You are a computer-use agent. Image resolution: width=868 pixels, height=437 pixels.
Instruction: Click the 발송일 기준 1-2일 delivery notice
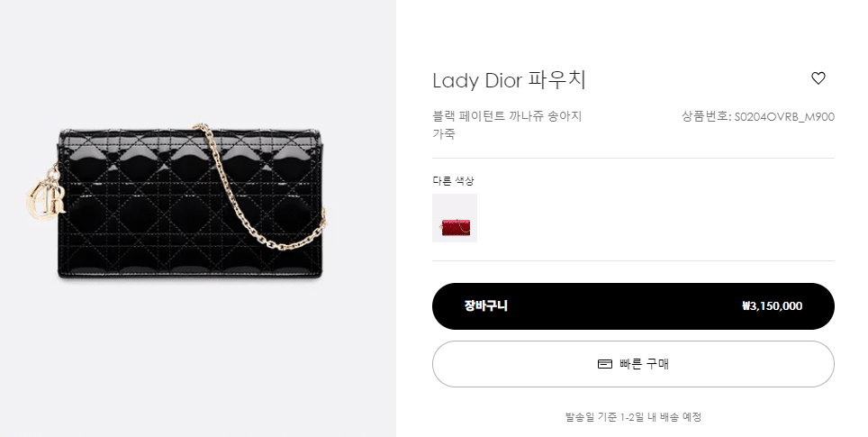pos(633,416)
